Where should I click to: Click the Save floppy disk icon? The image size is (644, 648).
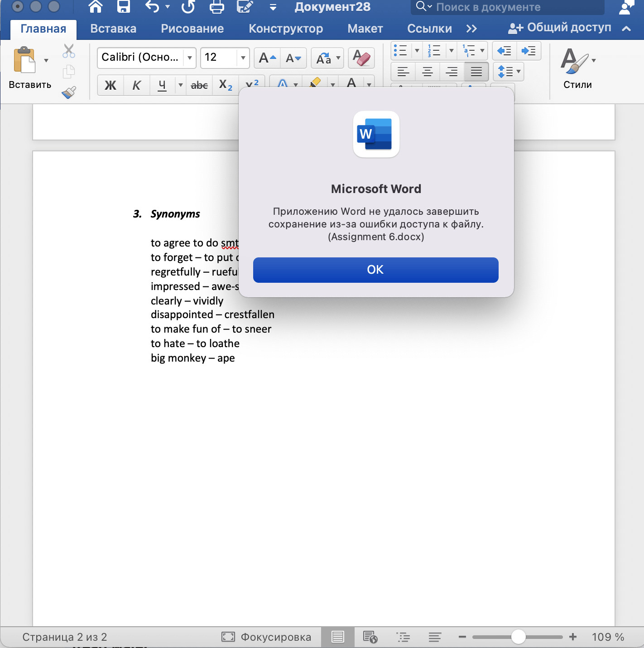pyautogui.click(x=124, y=6)
